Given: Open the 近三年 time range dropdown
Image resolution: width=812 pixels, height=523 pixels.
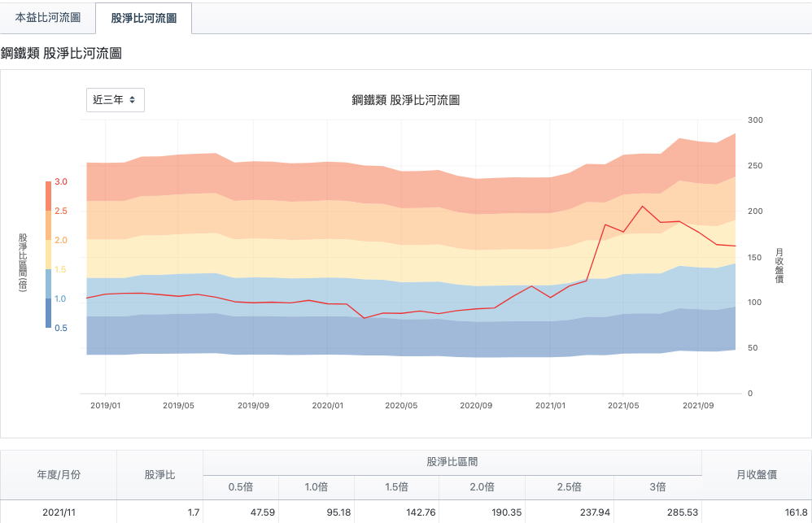Looking at the screenshot, I should [x=115, y=100].
